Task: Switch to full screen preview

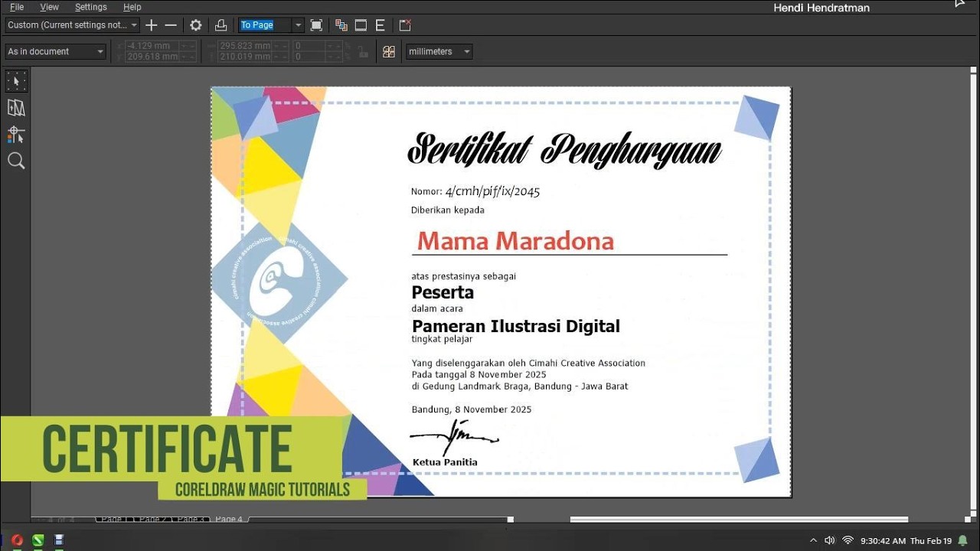Action: click(316, 25)
